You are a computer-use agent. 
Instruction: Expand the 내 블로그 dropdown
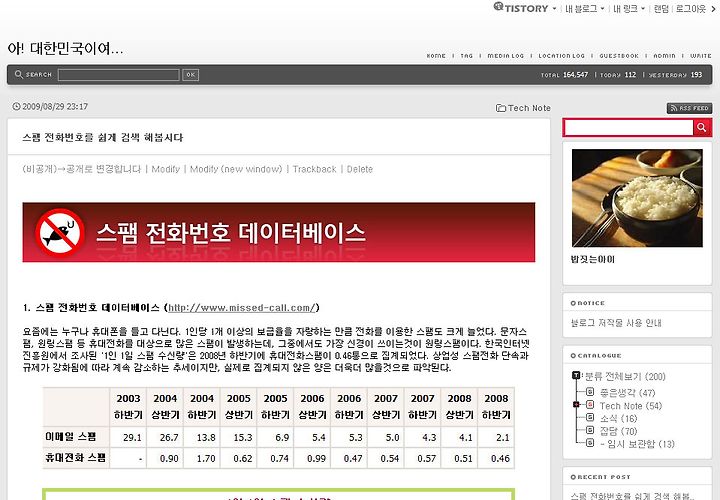point(602,9)
